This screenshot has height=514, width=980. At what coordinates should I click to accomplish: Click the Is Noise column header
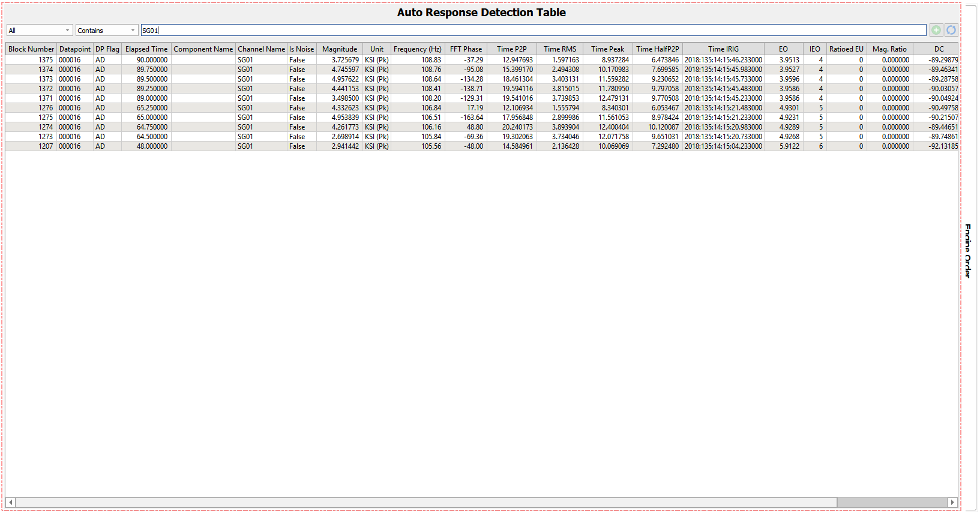point(302,49)
